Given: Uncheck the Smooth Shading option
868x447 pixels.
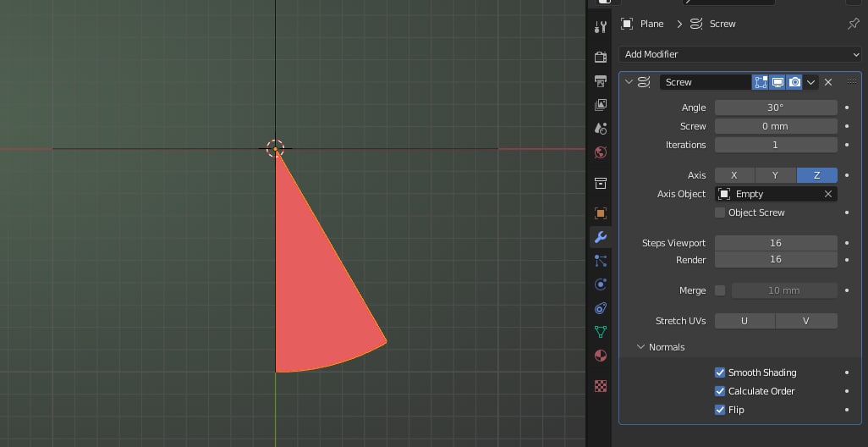Looking at the screenshot, I should 720,372.
